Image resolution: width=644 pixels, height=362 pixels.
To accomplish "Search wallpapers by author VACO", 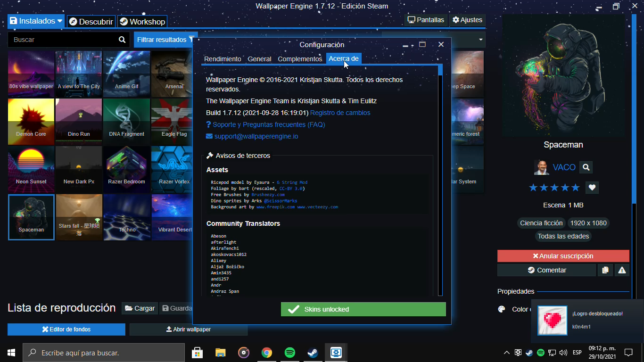I will click(586, 167).
